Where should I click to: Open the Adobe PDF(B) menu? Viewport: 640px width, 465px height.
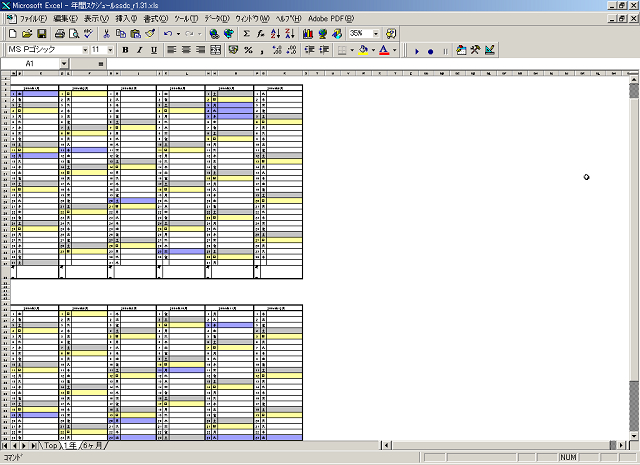click(331, 19)
